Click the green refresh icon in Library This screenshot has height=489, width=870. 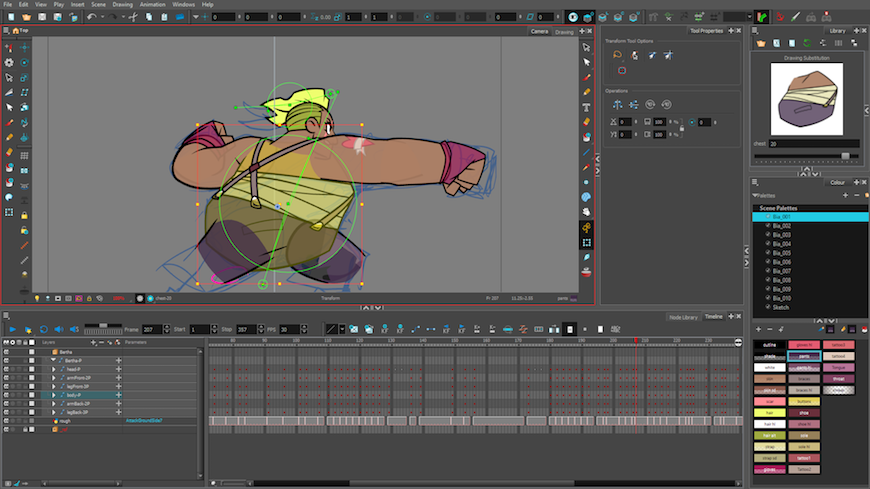point(807,43)
